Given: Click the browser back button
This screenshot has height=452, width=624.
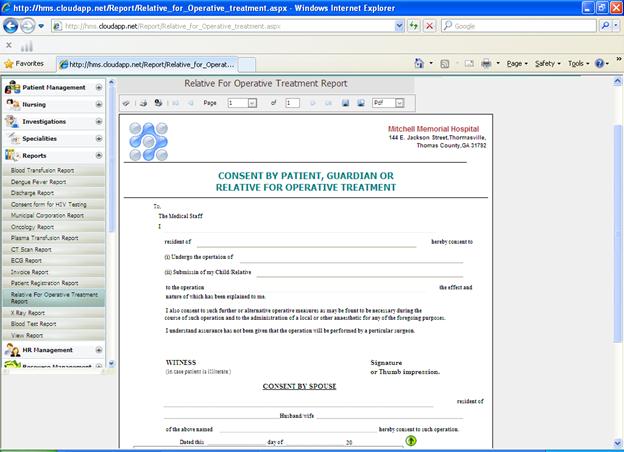Looking at the screenshot, I should click(11, 25).
